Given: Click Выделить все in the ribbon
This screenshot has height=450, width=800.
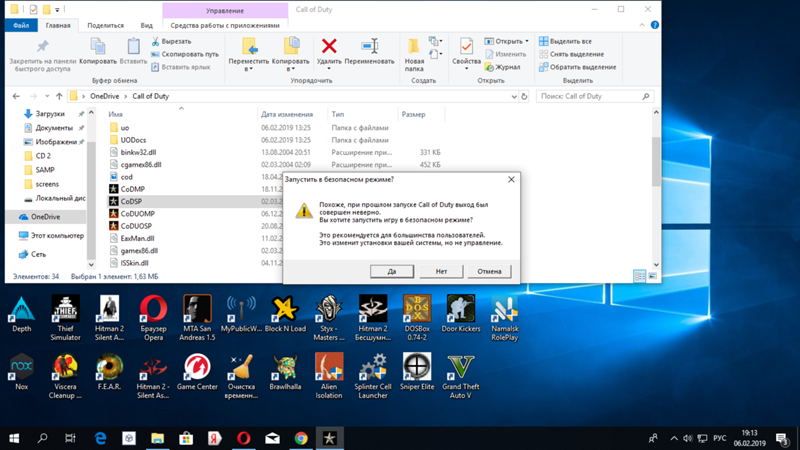Looking at the screenshot, I should tap(565, 41).
